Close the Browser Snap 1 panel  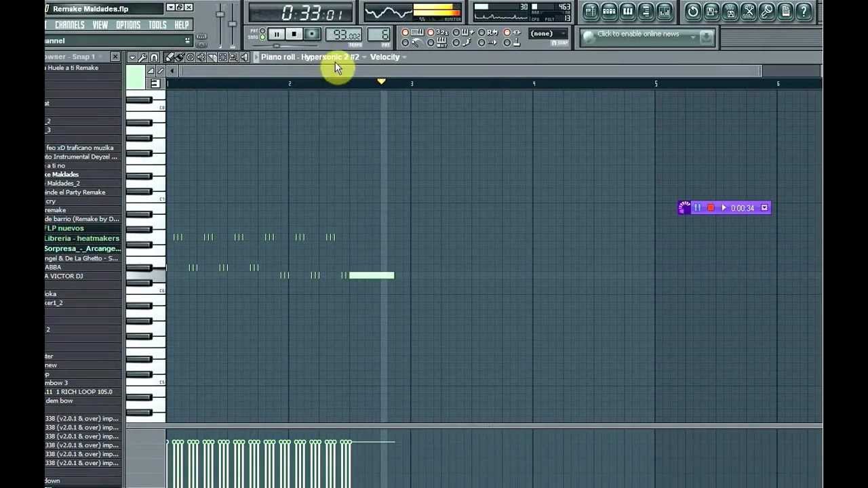point(115,57)
